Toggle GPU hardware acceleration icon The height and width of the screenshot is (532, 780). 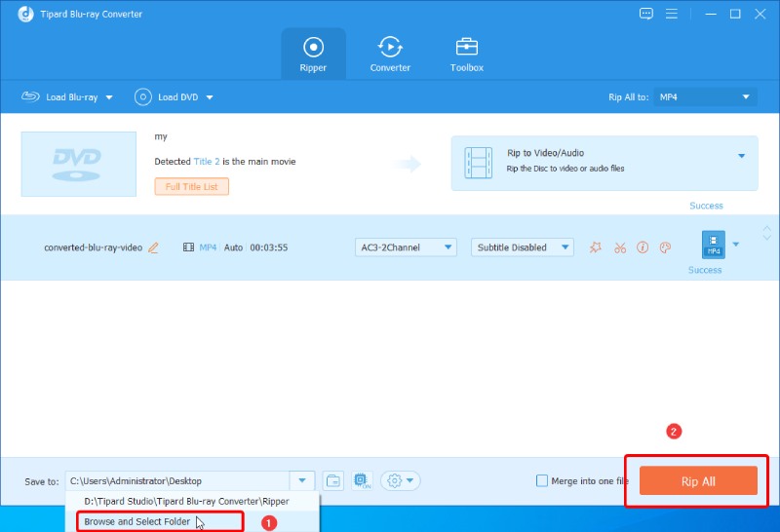(362, 480)
